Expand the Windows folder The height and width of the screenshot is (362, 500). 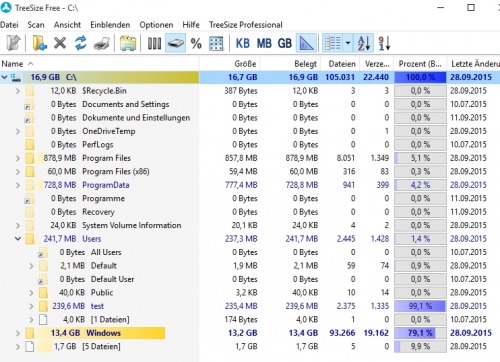point(18,333)
